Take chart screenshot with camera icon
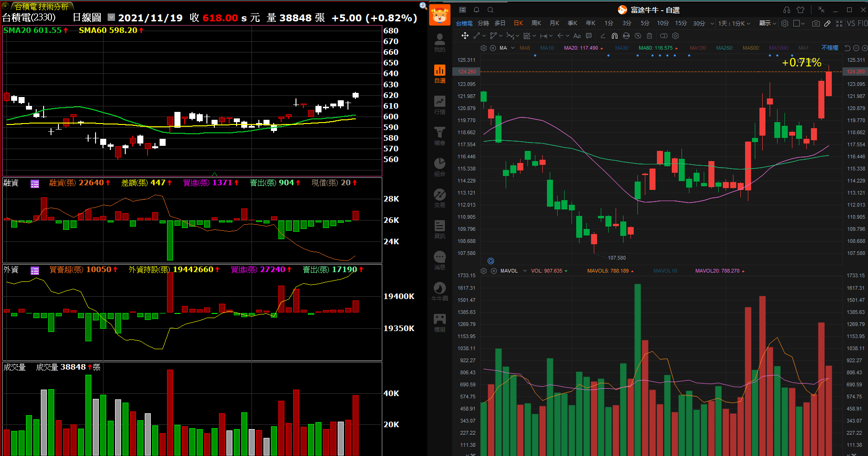This screenshot has width=868, height=456. pyautogui.click(x=816, y=24)
